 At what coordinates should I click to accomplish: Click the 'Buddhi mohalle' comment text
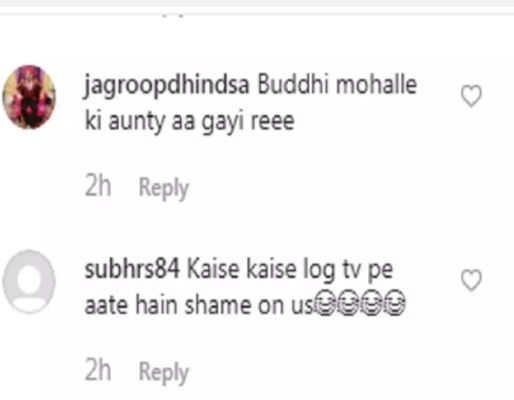coord(337,84)
